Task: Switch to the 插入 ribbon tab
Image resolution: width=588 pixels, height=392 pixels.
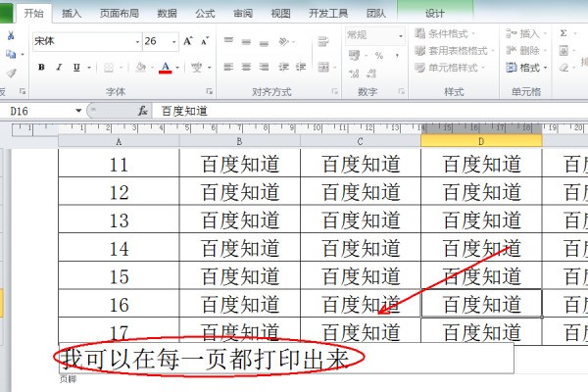Action: coord(72,14)
